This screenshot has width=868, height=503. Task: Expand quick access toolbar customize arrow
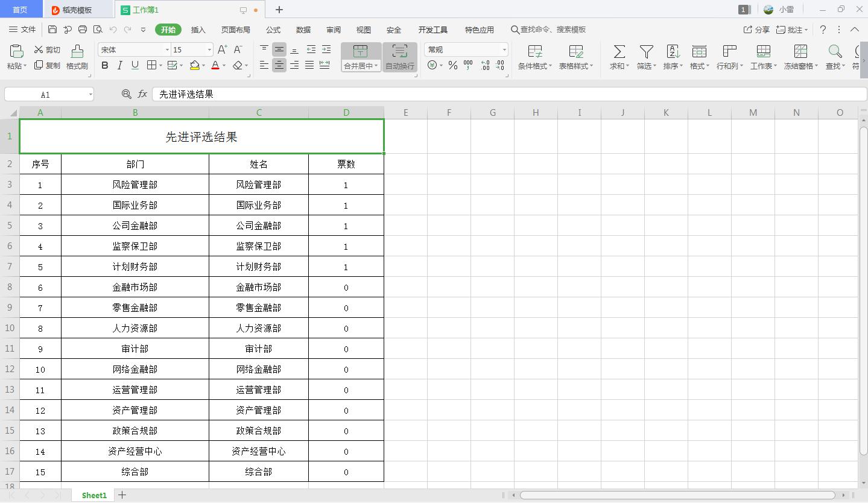click(143, 30)
